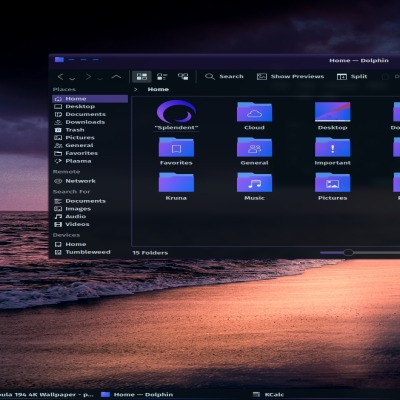Click the Split view button
400x400 pixels.
[352, 77]
